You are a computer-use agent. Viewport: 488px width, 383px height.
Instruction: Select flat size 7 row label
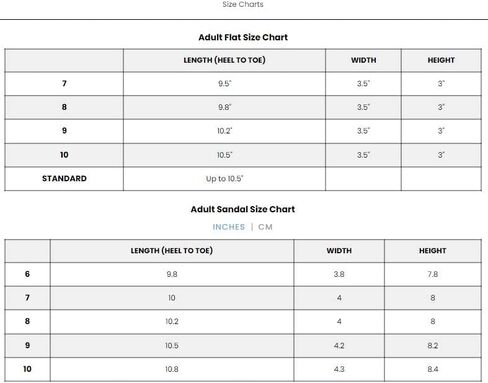64,83
